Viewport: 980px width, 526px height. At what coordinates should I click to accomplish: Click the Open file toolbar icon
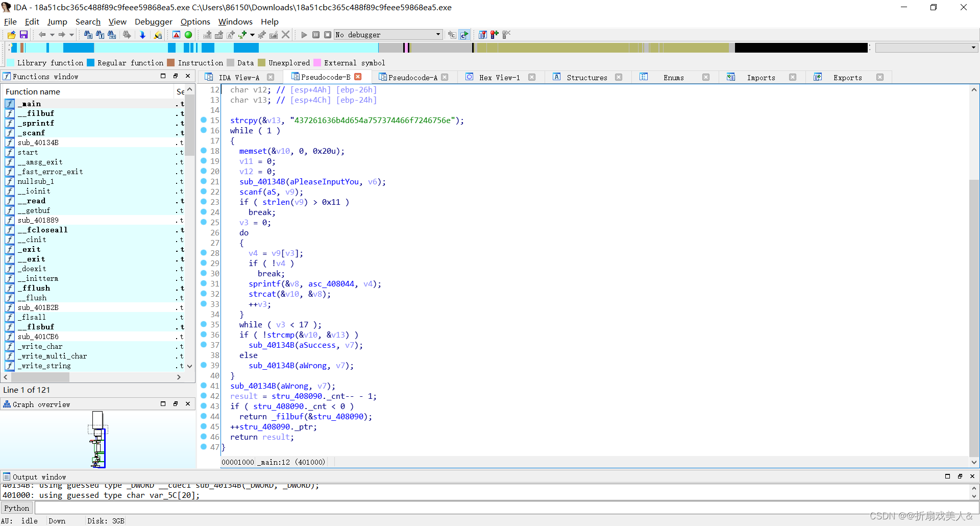point(11,35)
